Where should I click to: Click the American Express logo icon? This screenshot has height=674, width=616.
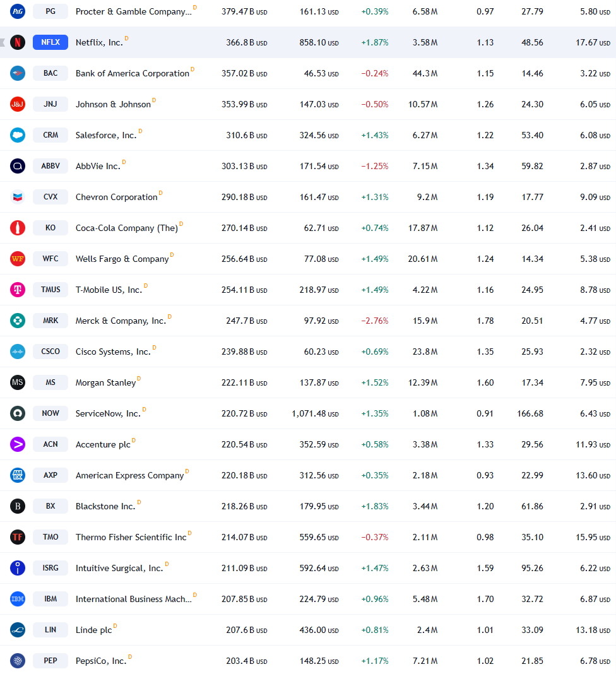click(18, 475)
